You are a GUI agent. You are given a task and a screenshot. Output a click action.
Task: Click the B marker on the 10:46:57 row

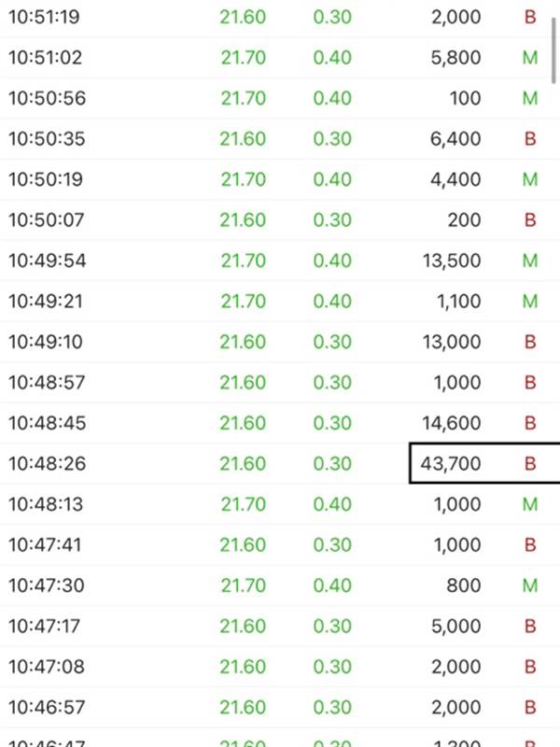[x=530, y=708]
